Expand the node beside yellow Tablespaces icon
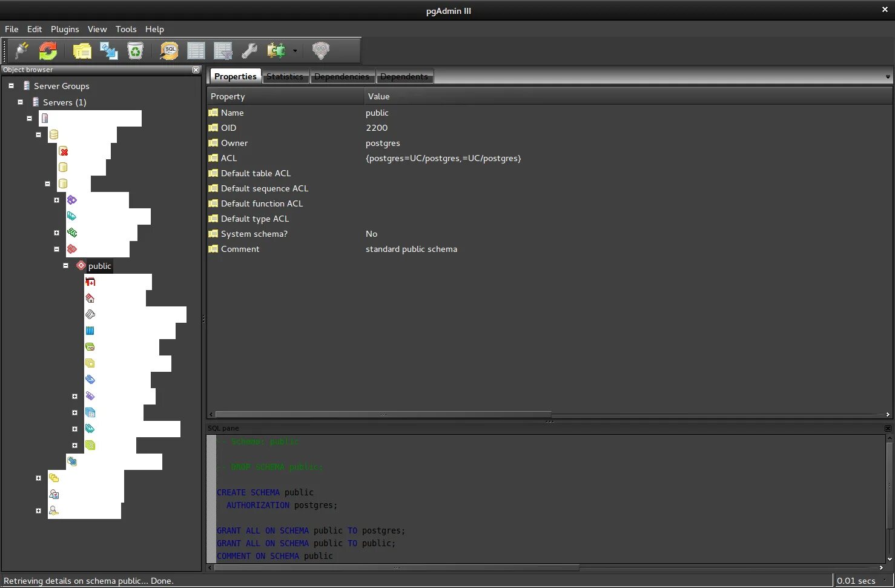 click(x=38, y=478)
